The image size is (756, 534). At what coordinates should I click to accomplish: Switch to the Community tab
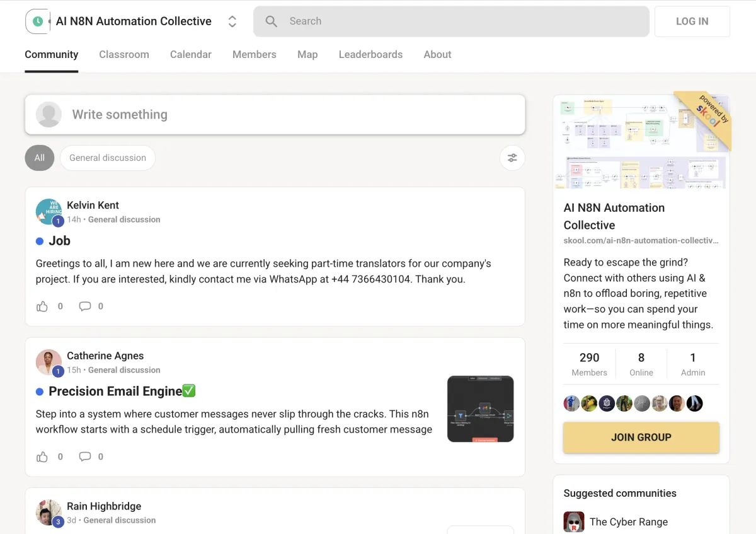click(x=52, y=54)
